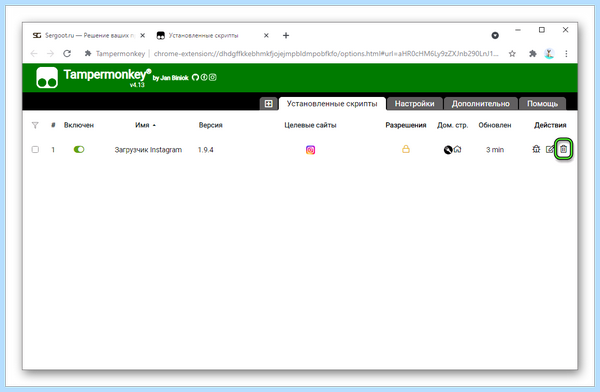Sort by the Обновлен column header

pos(495,125)
